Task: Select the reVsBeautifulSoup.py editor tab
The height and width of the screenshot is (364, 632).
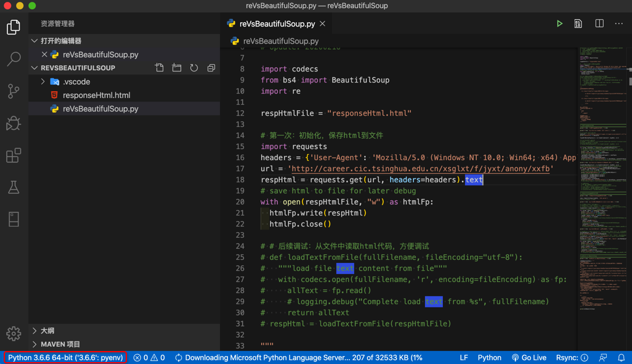Action: point(277,24)
